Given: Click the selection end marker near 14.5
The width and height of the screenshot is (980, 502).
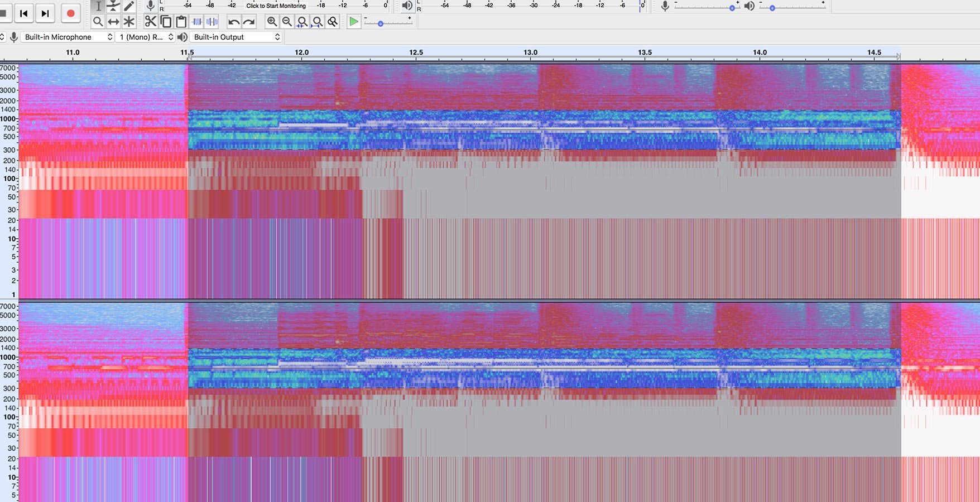Looking at the screenshot, I should (x=899, y=56).
